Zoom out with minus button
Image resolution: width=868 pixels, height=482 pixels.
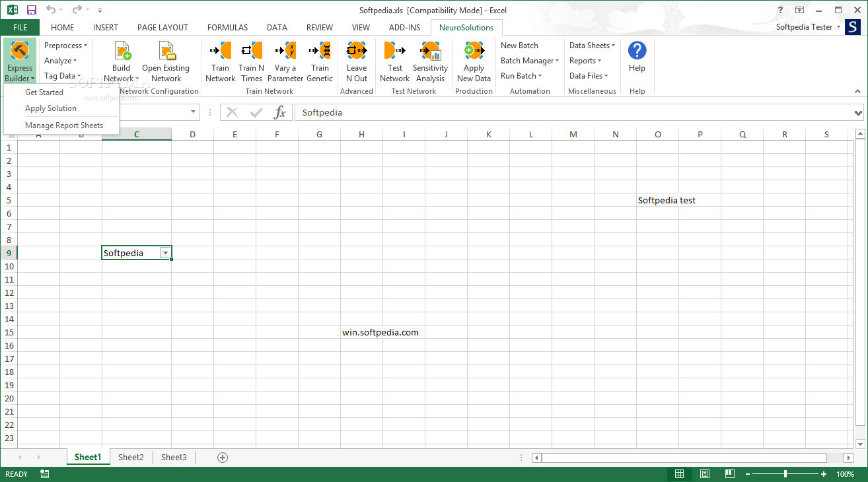pyautogui.click(x=747, y=474)
